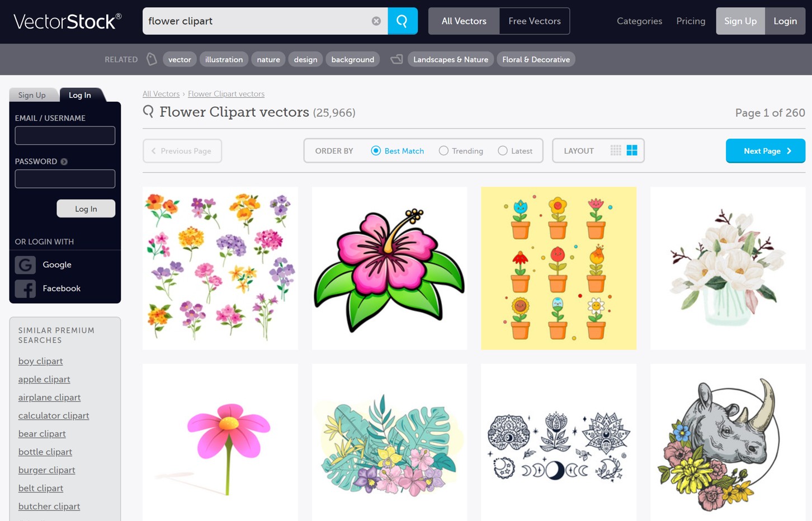Click the chevron on the Next Page button
This screenshot has width=812, height=521.
789,151
